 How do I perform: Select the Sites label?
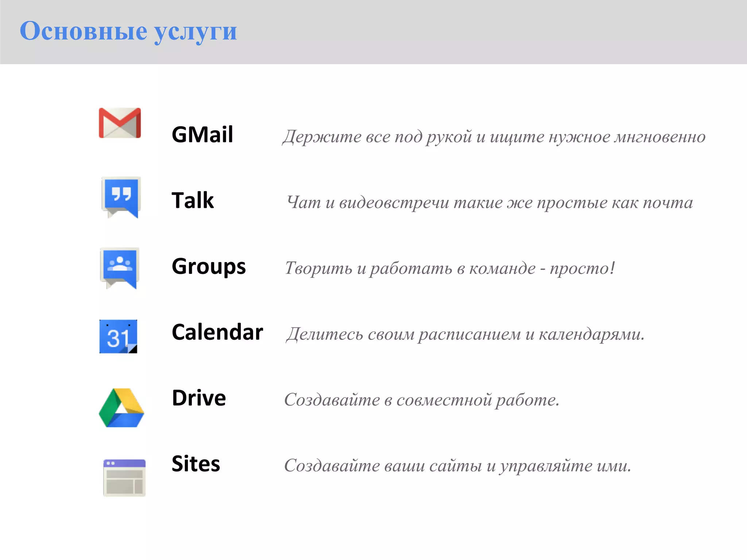(x=196, y=463)
